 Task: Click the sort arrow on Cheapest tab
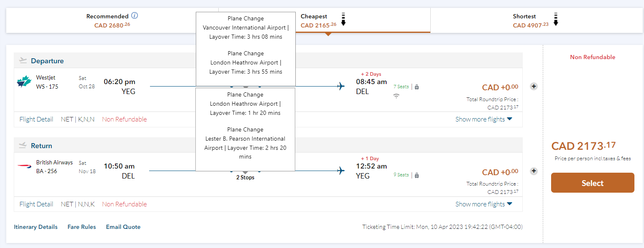pyautogui.click(x=343, y=20)
